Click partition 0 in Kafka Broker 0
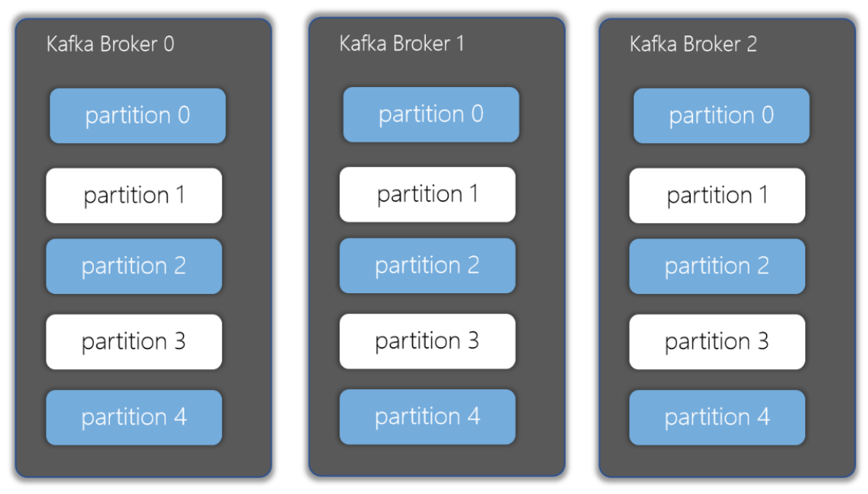Screen dimensions: 868x494 (x=137, y=115)
